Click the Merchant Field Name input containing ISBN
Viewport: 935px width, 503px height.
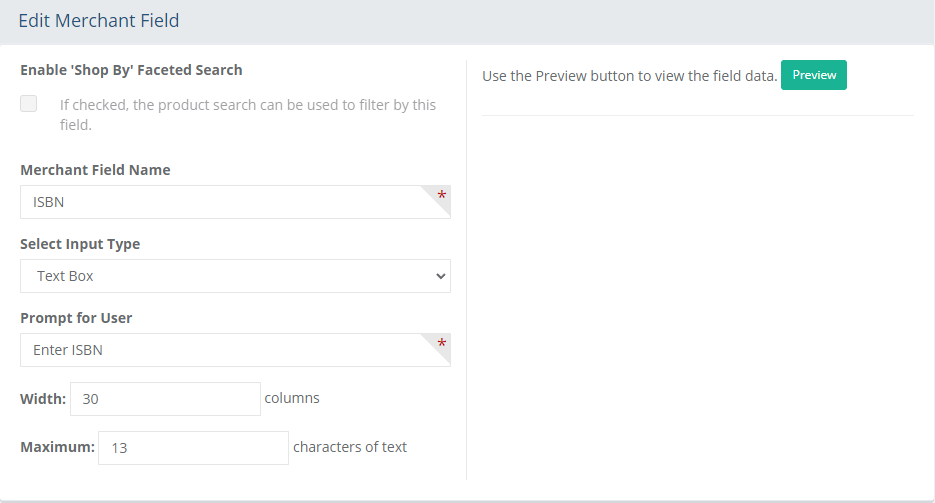235,202
